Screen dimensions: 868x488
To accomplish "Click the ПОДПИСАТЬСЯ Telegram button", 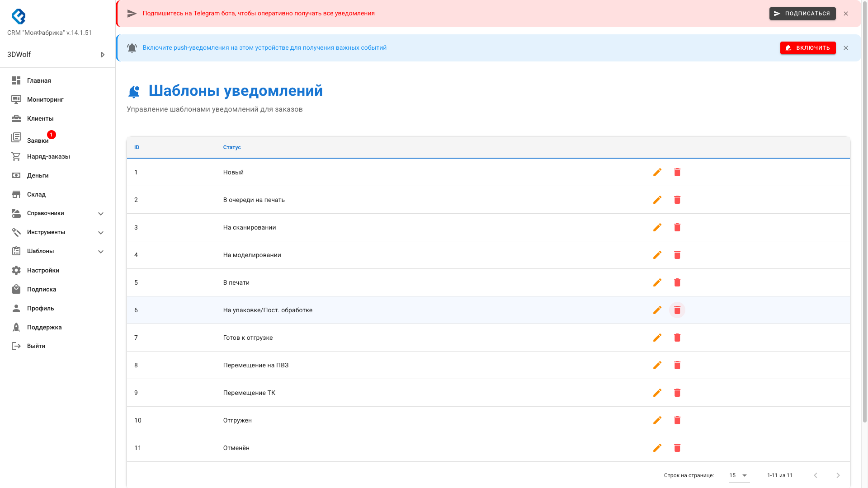I will pos(802,14).
